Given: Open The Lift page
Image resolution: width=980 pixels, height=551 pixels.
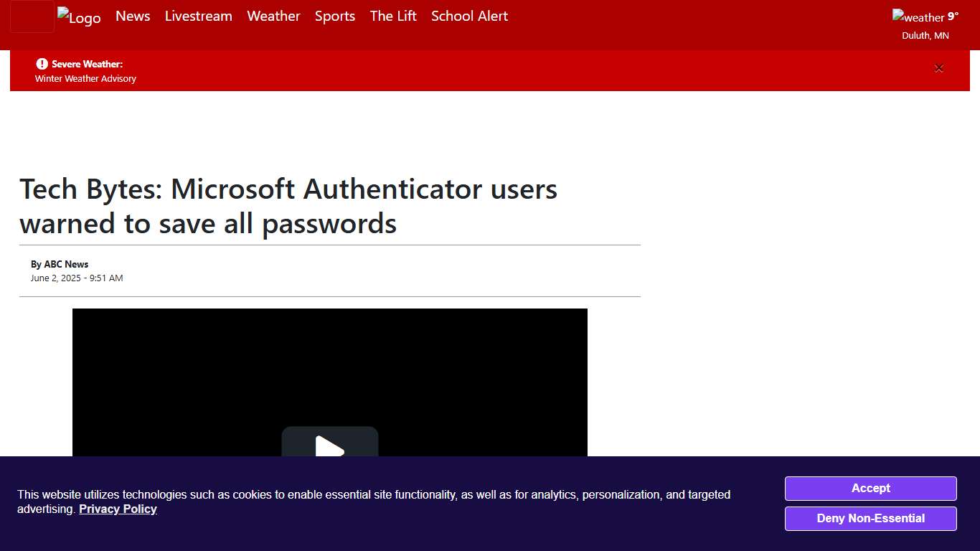Looking at the screenshot, I should 392,16.
